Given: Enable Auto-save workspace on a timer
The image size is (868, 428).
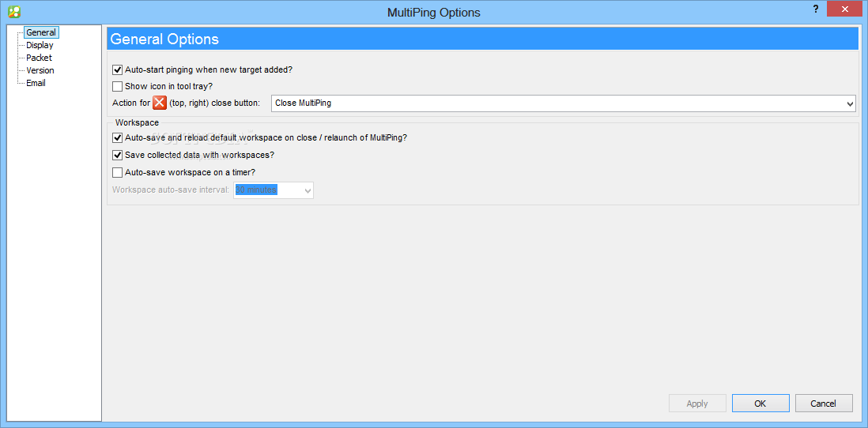Looking at the screenshot, I should click(x=117, y=172).
